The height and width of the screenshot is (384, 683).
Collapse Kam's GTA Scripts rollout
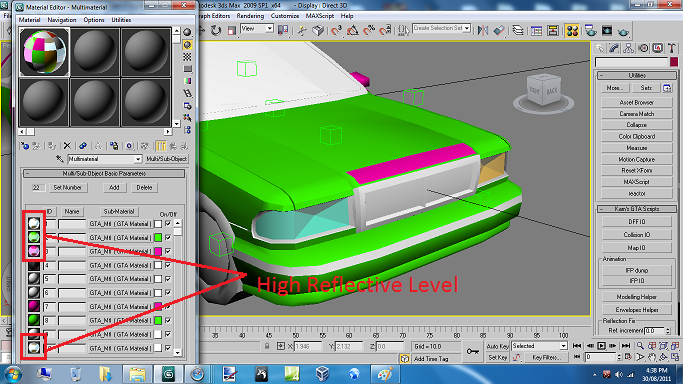click(637, 209)
